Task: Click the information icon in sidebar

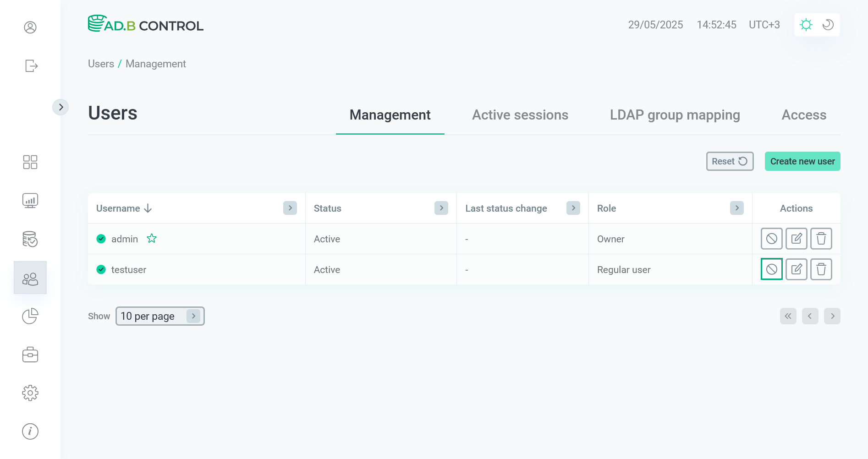Action: (30, 432)
